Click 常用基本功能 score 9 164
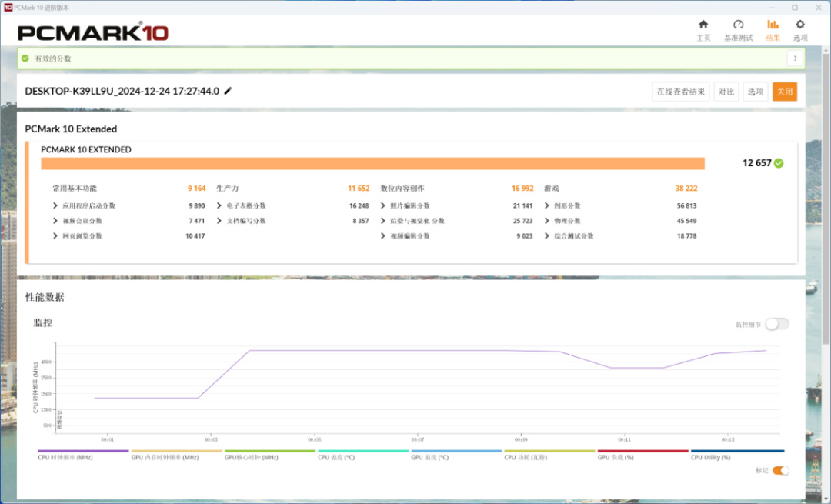This screenshot has width=831, height=504. click(197, 189)
